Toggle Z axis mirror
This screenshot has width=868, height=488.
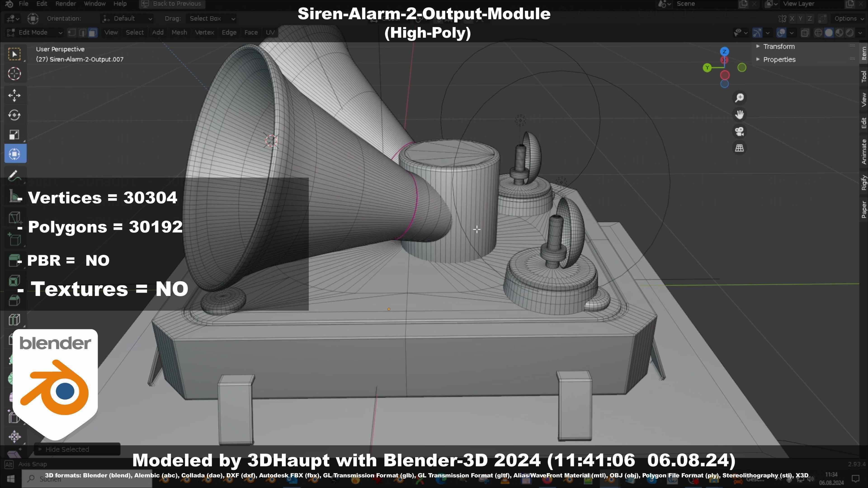click(810, 19)
